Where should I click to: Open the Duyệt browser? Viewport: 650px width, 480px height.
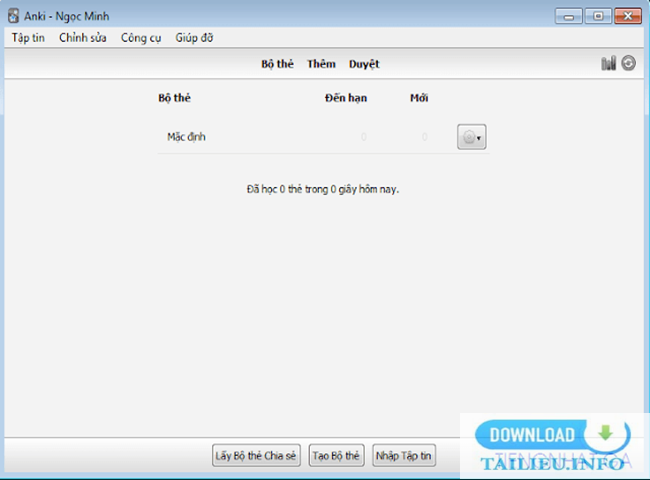pos(364,64)
